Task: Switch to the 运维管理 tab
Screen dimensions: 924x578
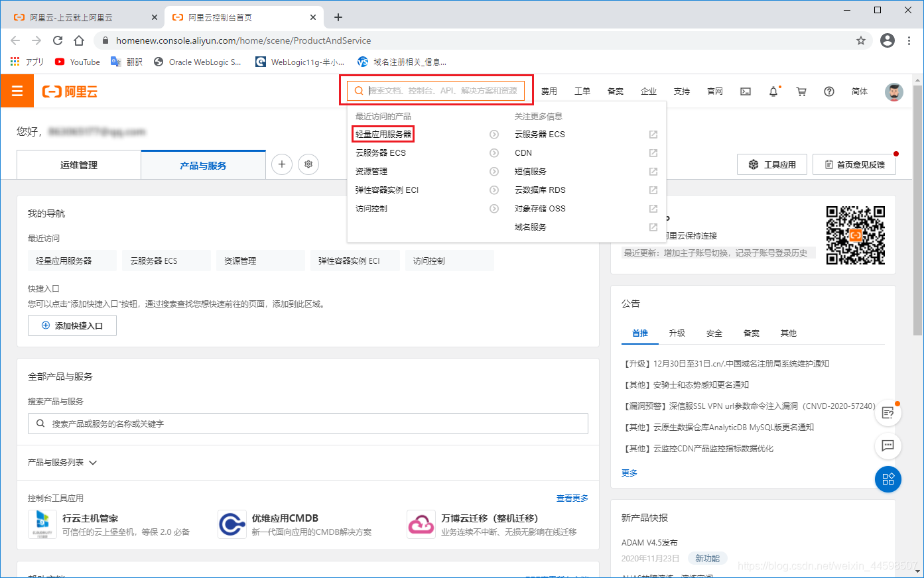Action: pos(79,165)
